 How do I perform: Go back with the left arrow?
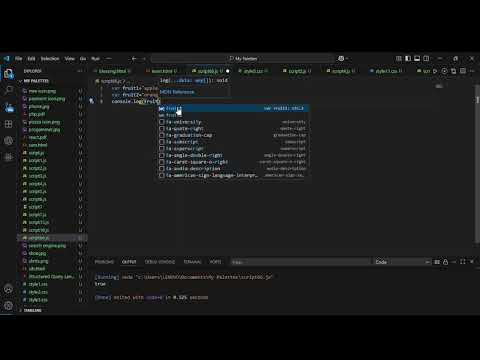coord(134,59)
